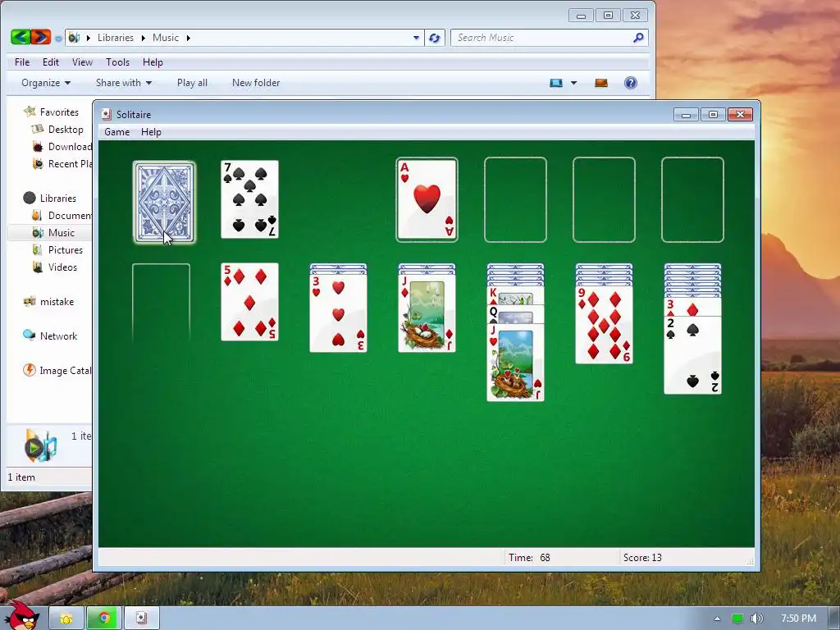This screenshot has width=840, height=630.
Task: Select Pictures in the navigation pane
Action: 58,249
